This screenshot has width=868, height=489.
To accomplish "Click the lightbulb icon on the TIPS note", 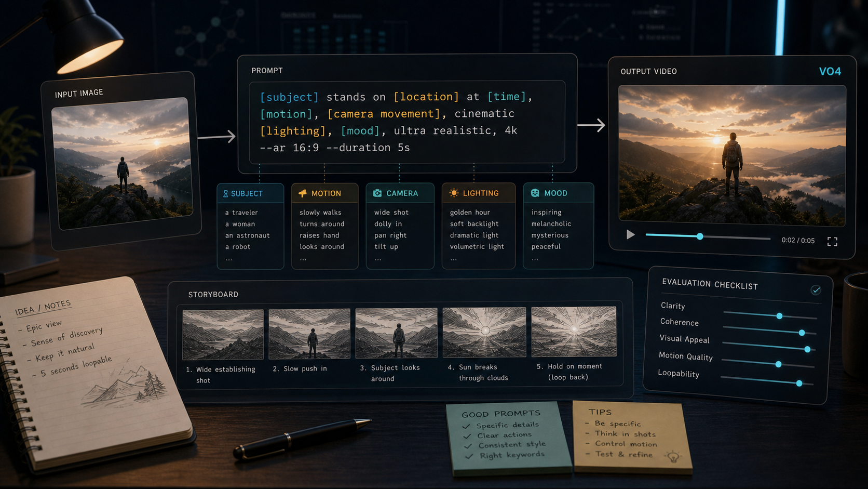I will 673,457.
